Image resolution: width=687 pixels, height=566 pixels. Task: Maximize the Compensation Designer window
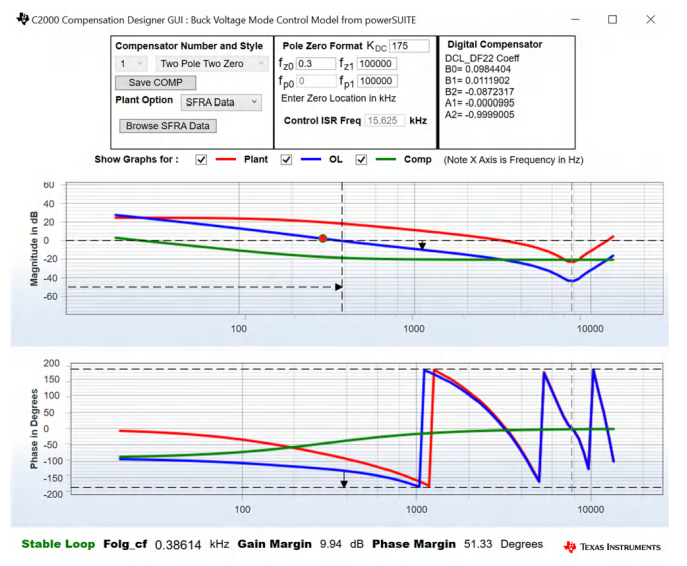click(x=613, y=20)
